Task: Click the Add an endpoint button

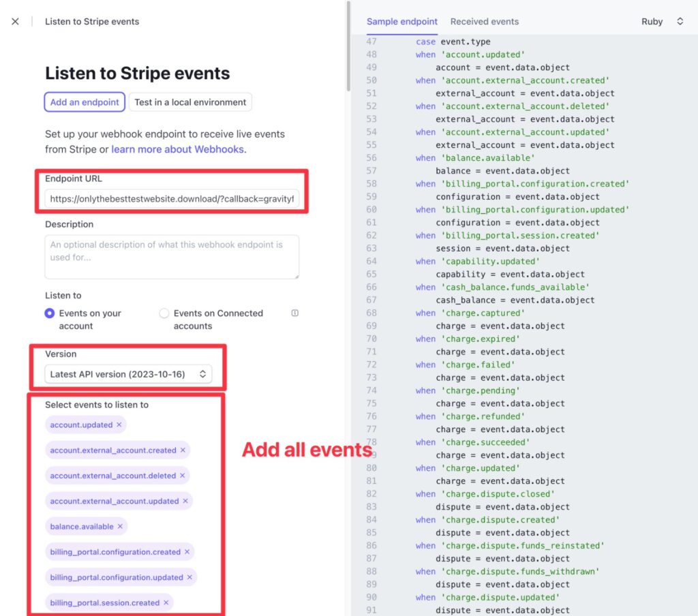Action: (84, 102)
